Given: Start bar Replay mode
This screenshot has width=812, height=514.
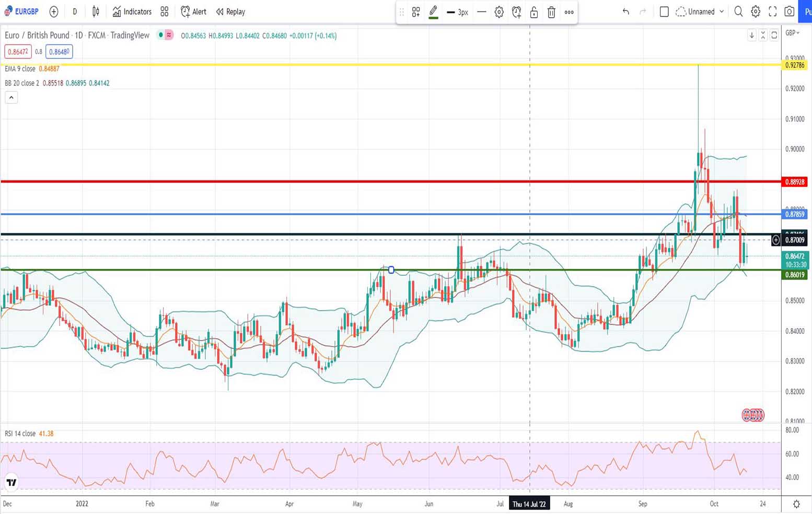Looking at the screenshot, I should click(230, 11).
